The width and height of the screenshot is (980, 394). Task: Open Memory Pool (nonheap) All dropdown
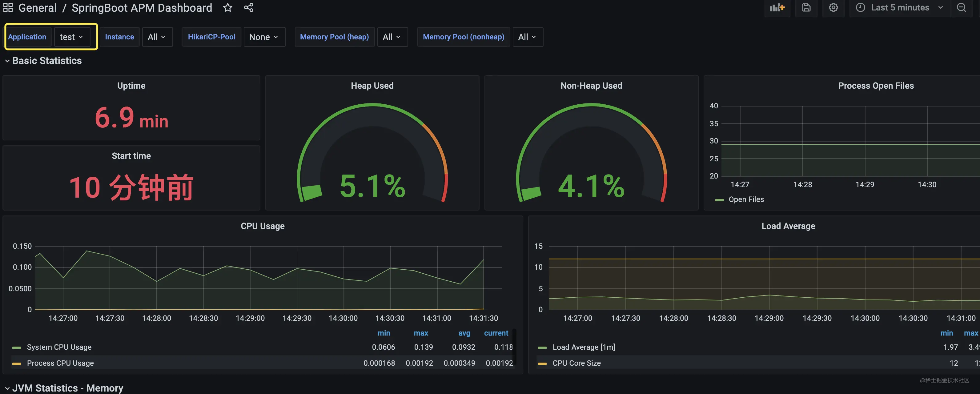pyautogui.click(x=528, y=37)
